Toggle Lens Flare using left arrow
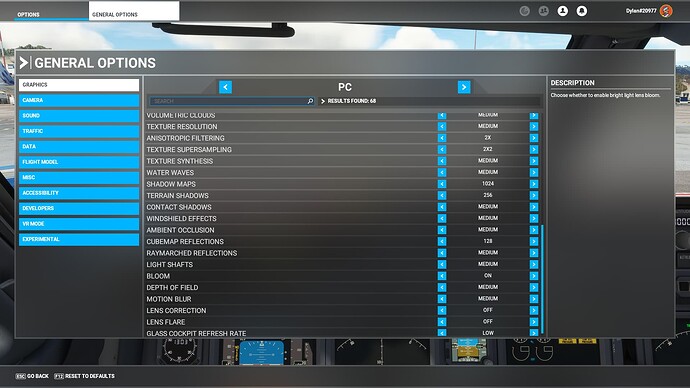The width and height of the screenshot is (690, 388). tap(442, 322)
